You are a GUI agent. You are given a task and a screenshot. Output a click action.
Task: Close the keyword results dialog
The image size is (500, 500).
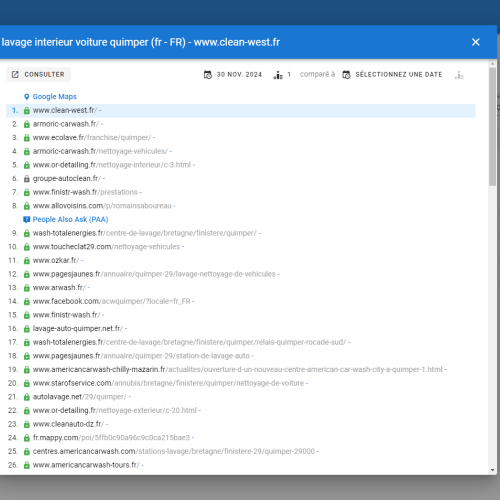(476, 42)
